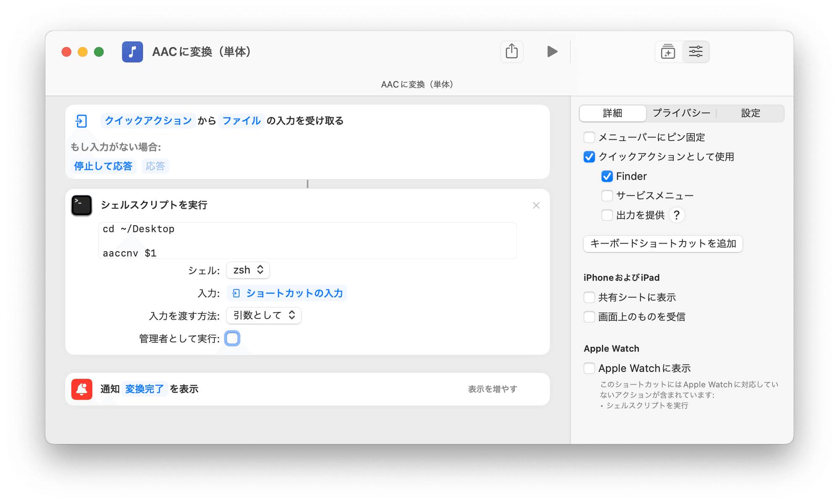The height and width of the screenshot is (504, 839).
Task: Click the red notification bell icon
Action: (x=81, y=389)
